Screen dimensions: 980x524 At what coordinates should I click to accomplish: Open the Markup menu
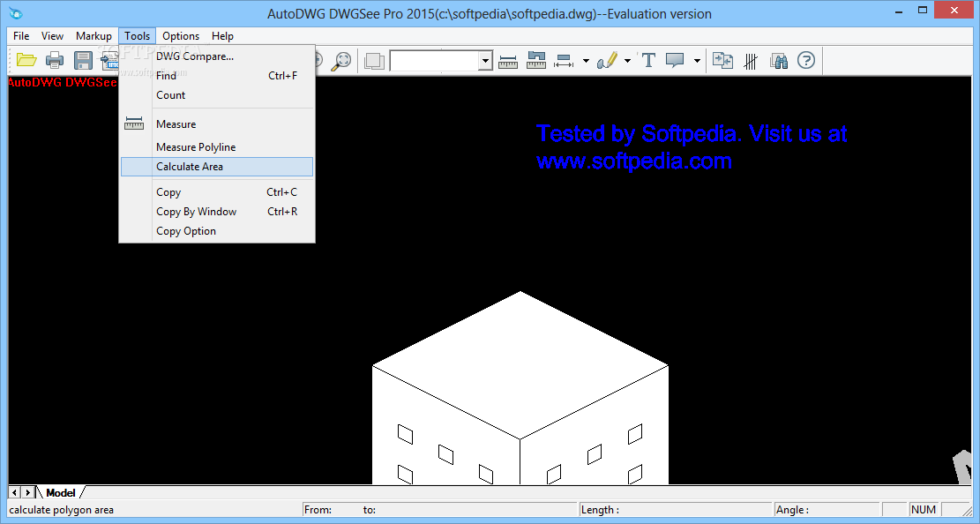[94, 35]
